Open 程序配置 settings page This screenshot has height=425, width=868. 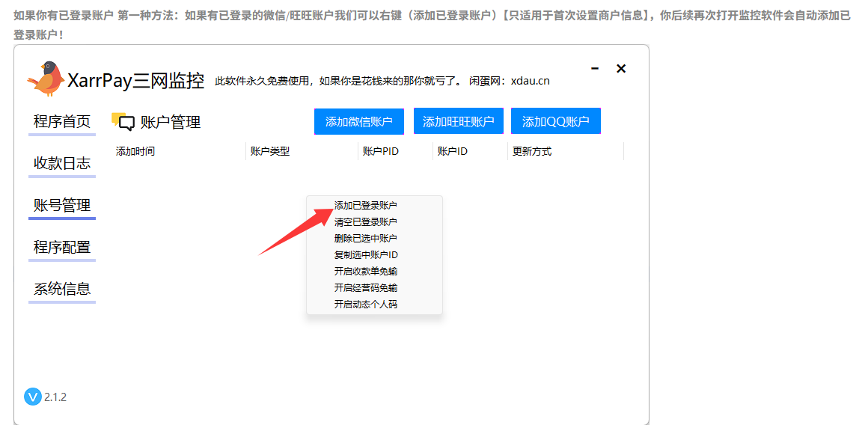pyautogui.click(x=62, y=248)
